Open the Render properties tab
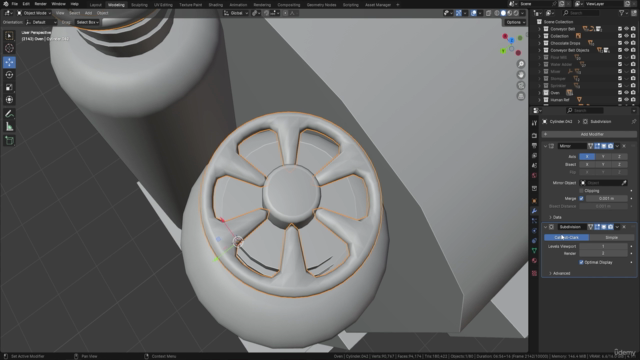Viewport: 640px width, 360px height. (x=534, y=135)
